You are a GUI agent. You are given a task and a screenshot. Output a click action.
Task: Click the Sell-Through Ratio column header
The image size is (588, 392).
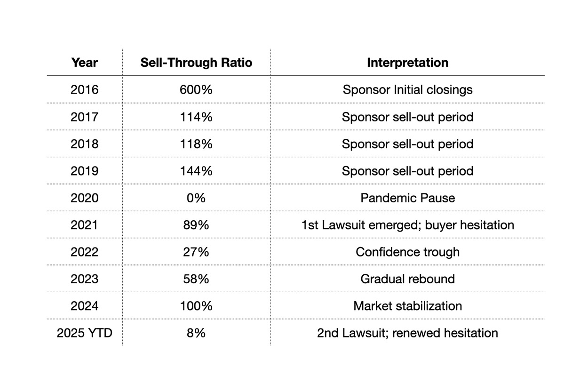tap(196, 63)
